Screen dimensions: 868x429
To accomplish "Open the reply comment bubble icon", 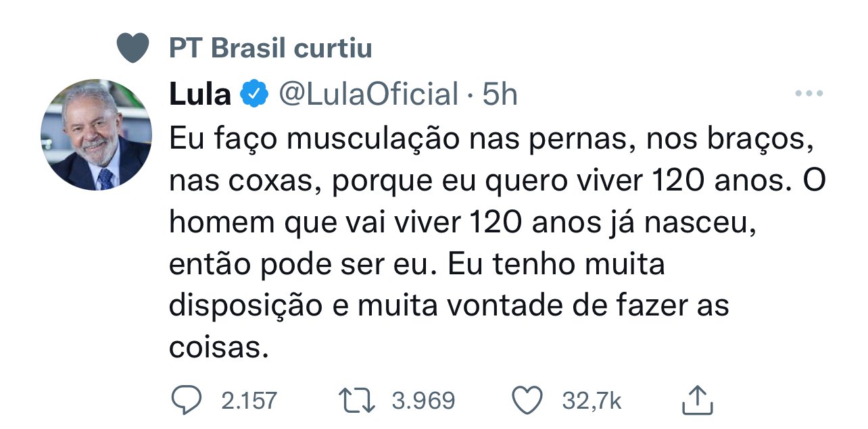I will (x=186, y=401).
